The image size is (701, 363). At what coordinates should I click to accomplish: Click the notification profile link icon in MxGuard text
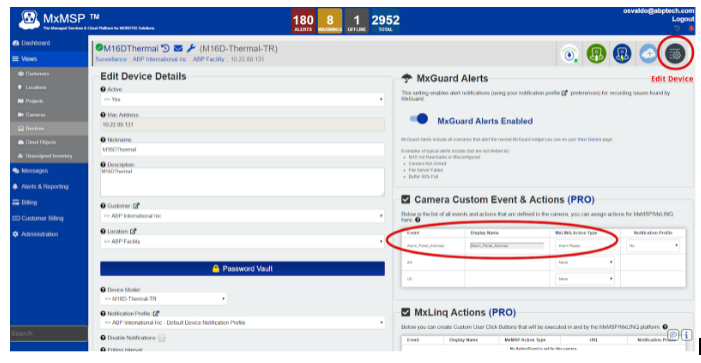(565, 93)
